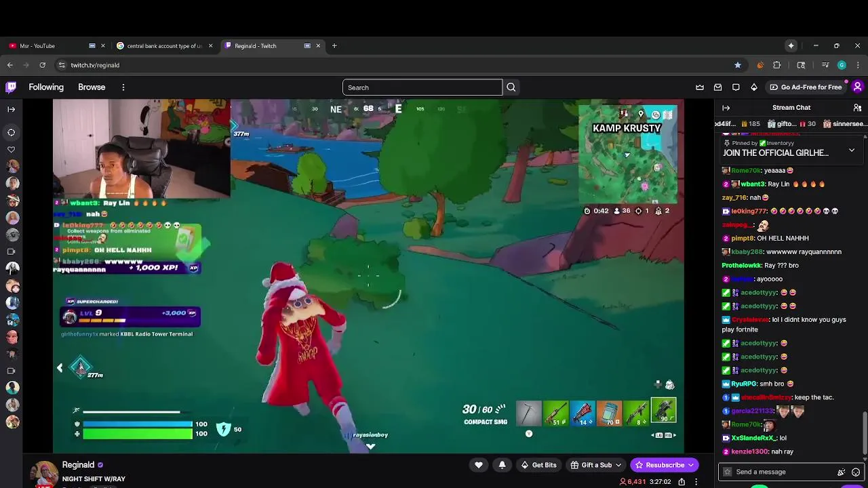Open the Browse page
This screenshot has height=488, width=868.
tap(92, 87)
